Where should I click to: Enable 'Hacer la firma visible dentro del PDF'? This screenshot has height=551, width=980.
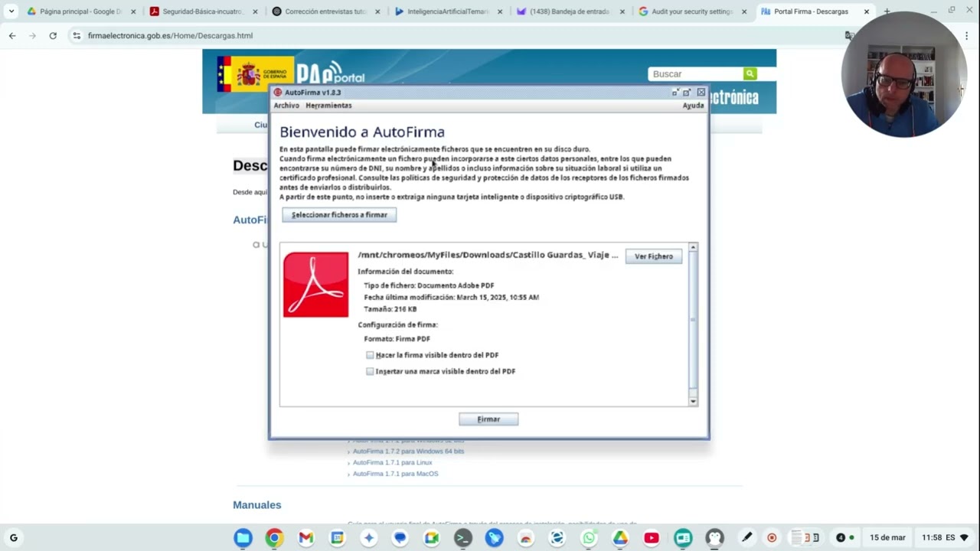pos(370,355)
